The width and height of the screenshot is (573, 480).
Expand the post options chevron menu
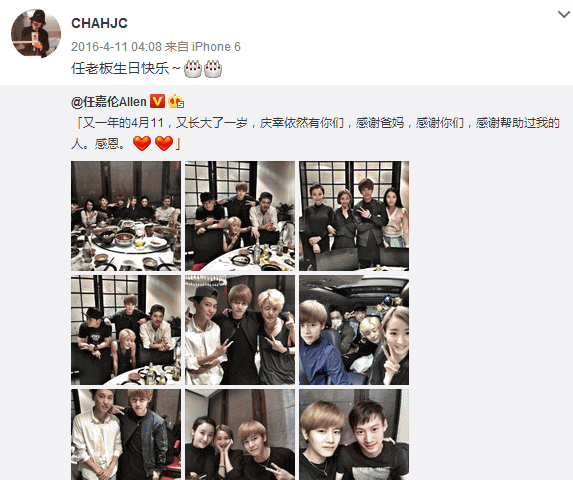pos(564,15)
